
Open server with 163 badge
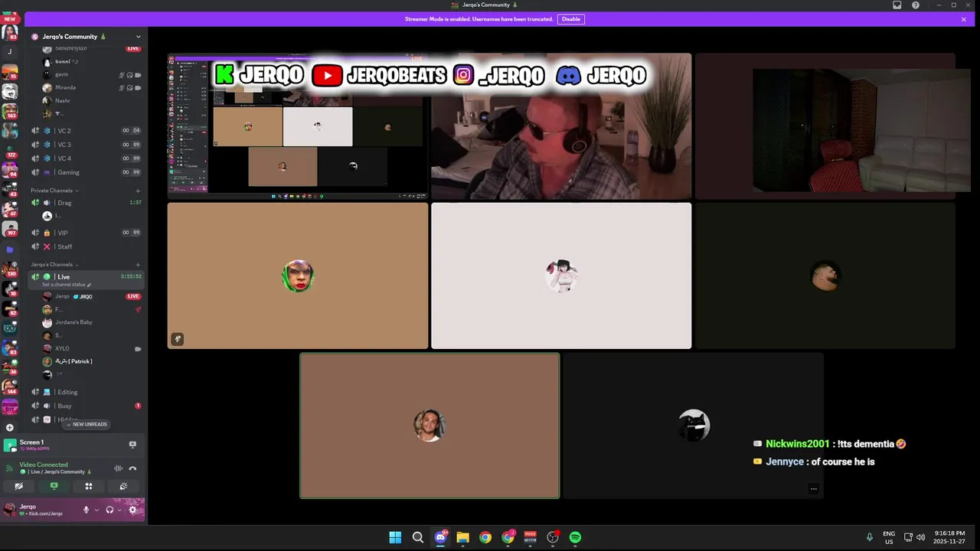(x=10, y=111)
